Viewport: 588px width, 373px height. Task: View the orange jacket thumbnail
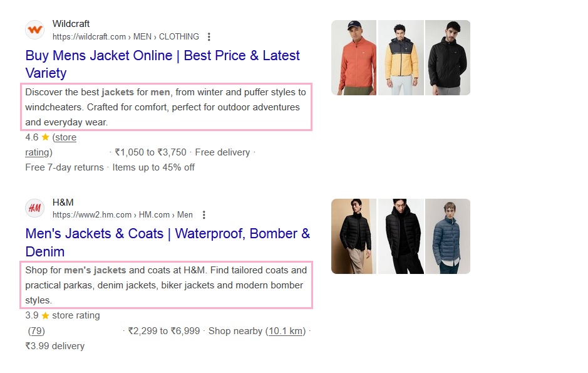pyautogui.click(x=354, y=58)
